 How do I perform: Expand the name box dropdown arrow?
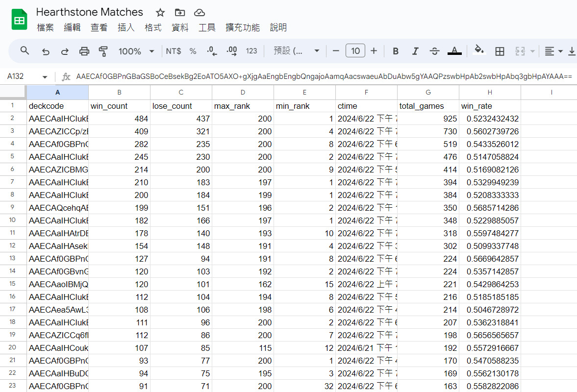point(45,77)
